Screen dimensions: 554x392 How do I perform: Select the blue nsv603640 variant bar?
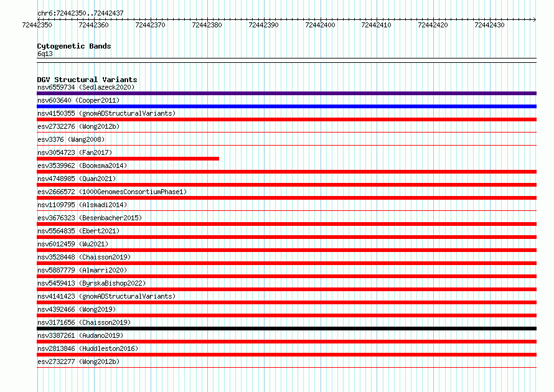(x=286, y=106)
